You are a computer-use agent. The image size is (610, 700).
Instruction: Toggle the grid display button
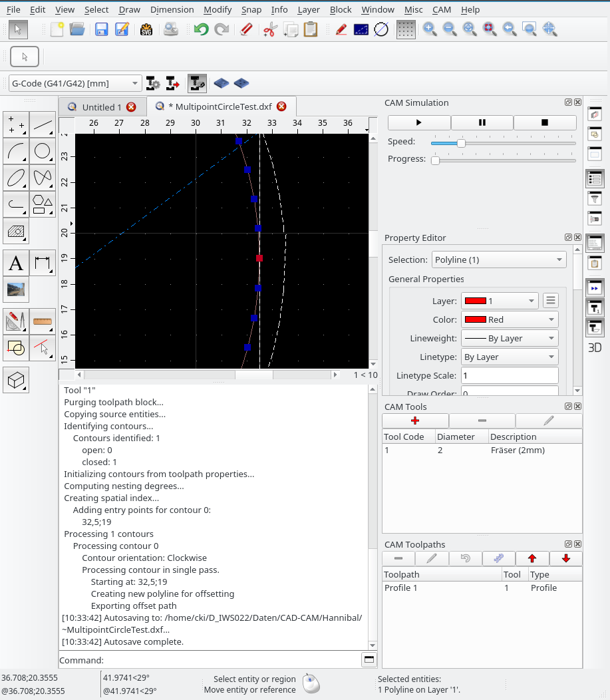tap(406, 29)
